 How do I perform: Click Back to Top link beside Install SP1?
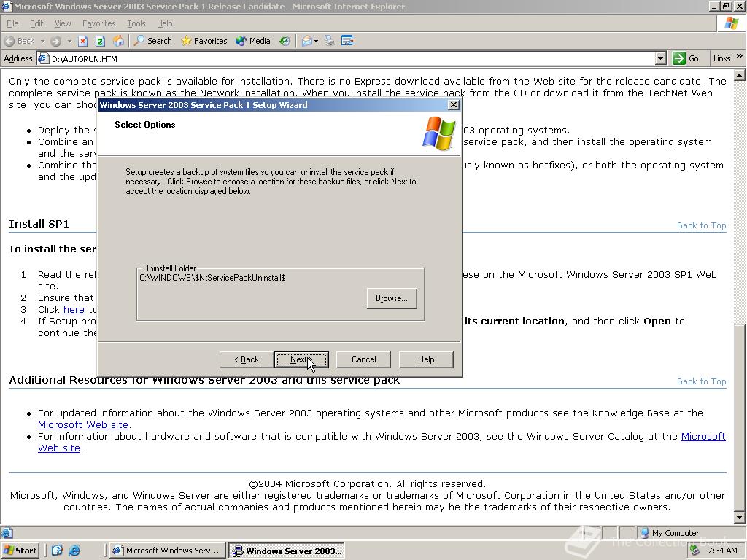coord(701,225)
